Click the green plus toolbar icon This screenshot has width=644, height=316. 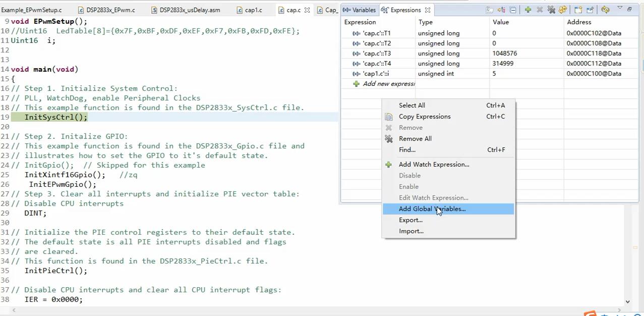pyautogui.click(x=528, y=10)
